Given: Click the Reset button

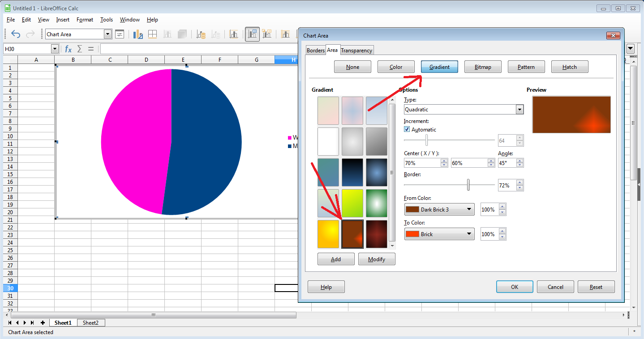Looking at the screenshot, I should click(x=596, y=287).
